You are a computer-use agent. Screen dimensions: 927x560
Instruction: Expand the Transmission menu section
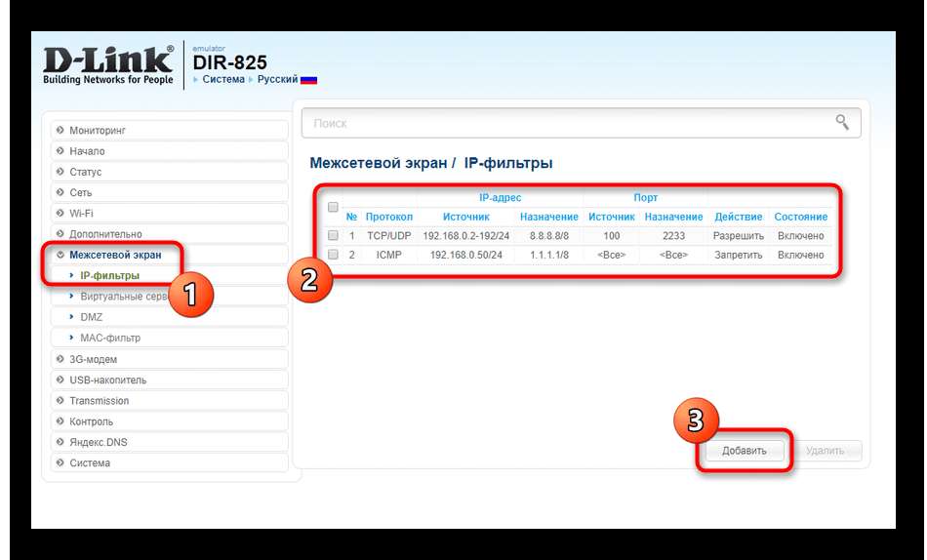pyautogui.click(x=170, y=400)
